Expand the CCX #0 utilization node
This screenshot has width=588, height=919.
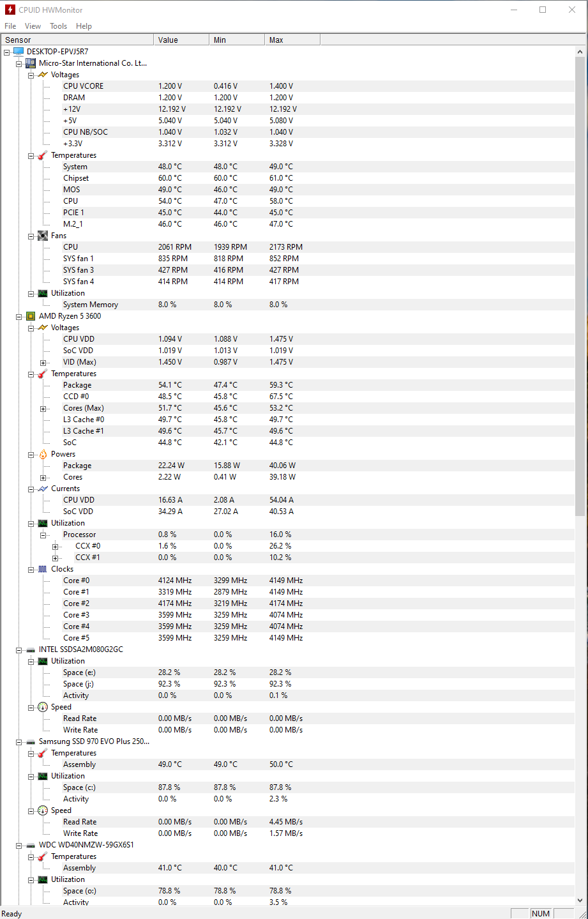click(55, 547)
